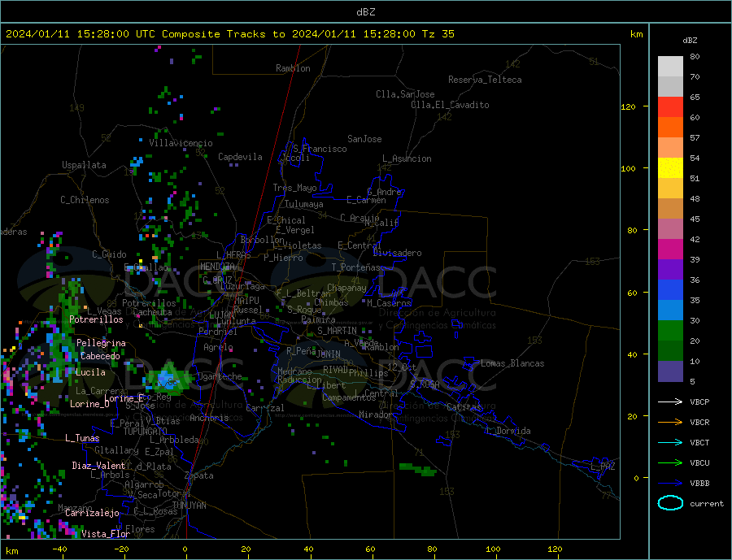Click the 'SanJose' map label

tap(364, 139)
